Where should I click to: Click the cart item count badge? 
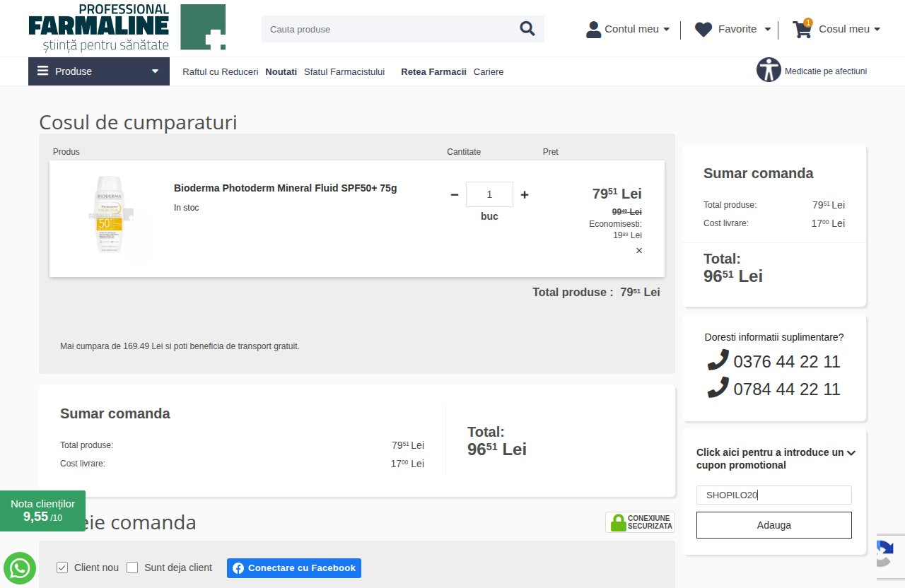click(808, 23)
